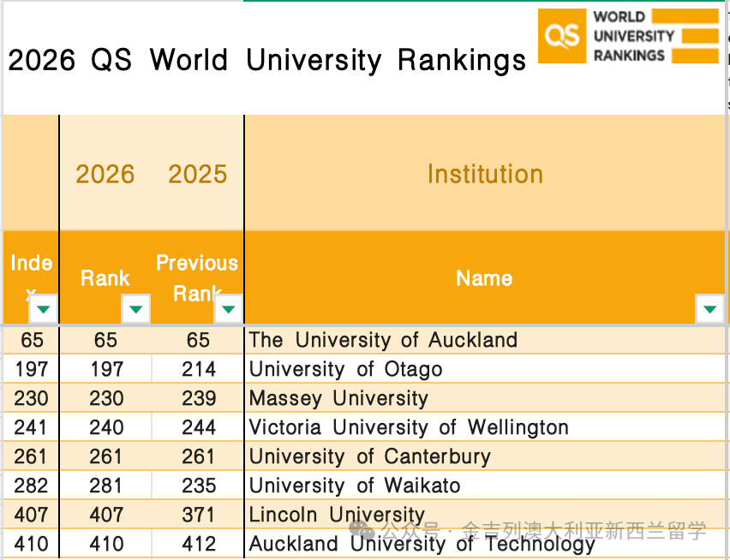The height and width of the screenshot is (560, 730).
Task: Open the Name column filter dropdown
Action: tap(709, 308)
